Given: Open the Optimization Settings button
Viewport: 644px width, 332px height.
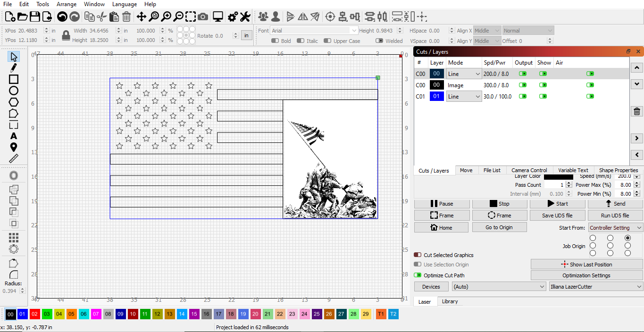Looking at the screenshot, I should click(586, 275).
